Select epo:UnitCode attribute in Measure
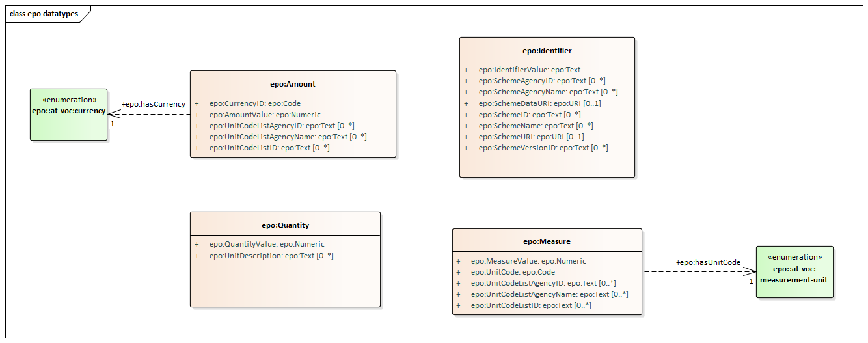Viewport: 868px width, 343px height. tap(513, 272)
